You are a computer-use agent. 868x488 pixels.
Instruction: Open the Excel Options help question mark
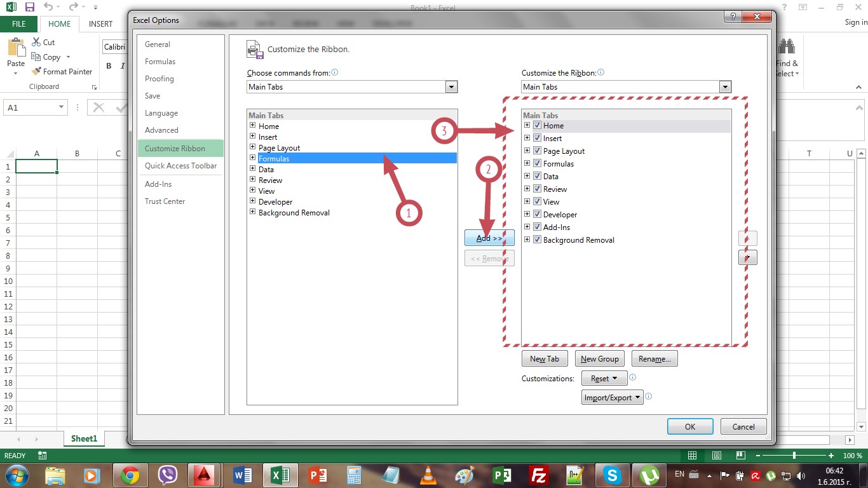[732, 17]
